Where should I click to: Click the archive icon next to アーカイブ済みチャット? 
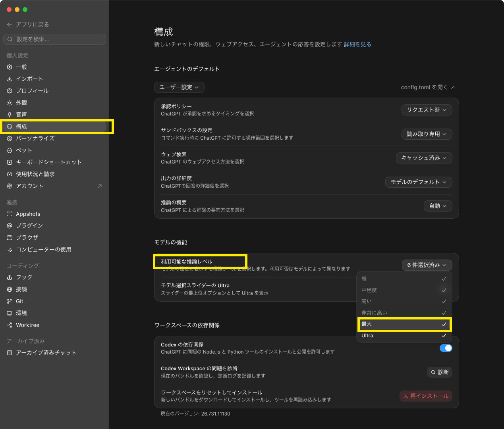[10, 353]
